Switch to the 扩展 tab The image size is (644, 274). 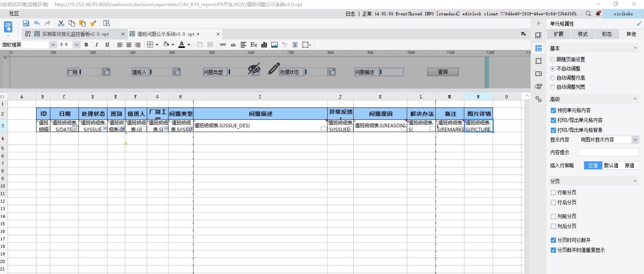tap(559, 34)
